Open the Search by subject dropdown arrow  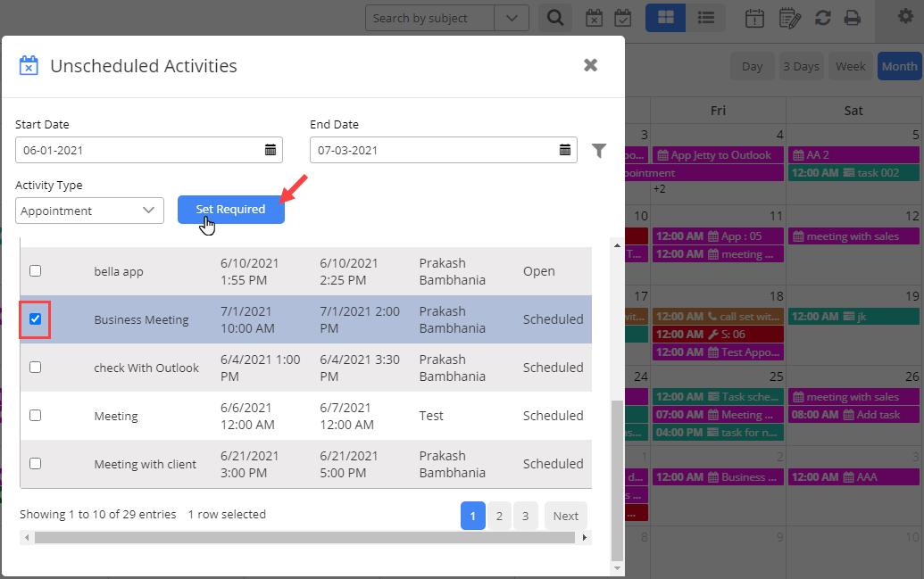511,18
